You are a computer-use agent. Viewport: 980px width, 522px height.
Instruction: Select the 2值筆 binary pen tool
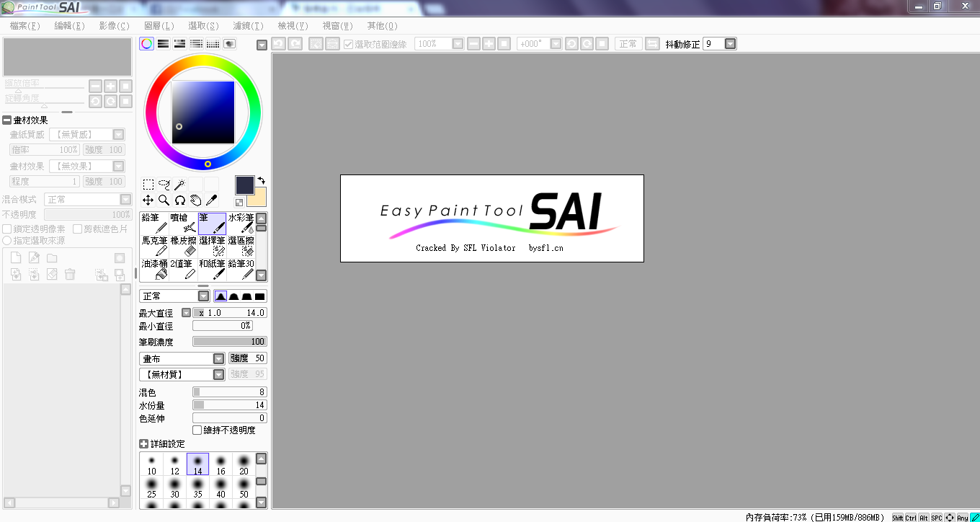click(183, 269)
